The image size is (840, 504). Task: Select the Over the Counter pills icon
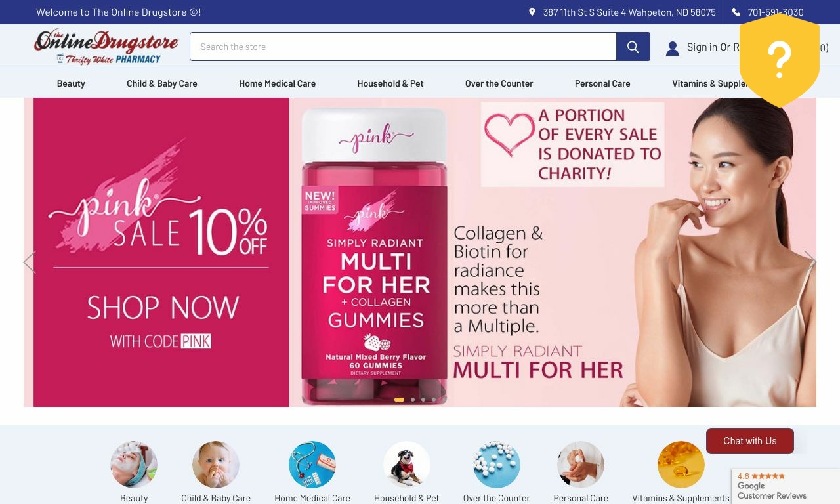[x=497, y=465]
